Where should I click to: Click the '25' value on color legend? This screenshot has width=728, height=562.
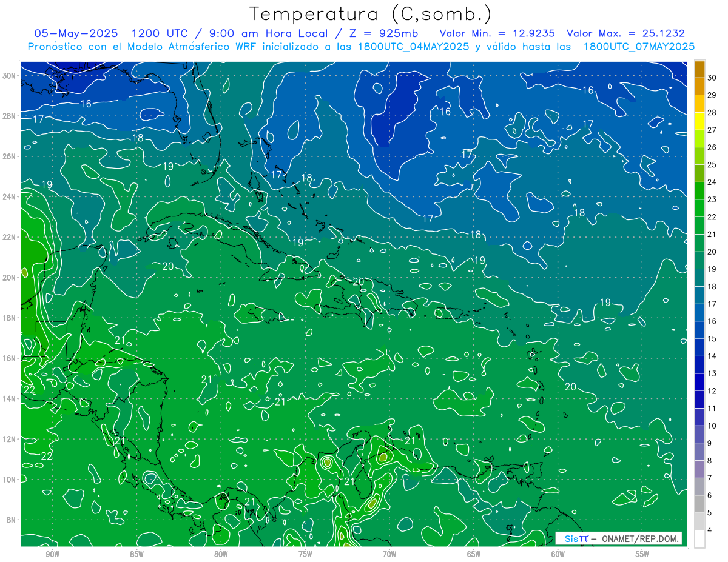pos(712,165)
